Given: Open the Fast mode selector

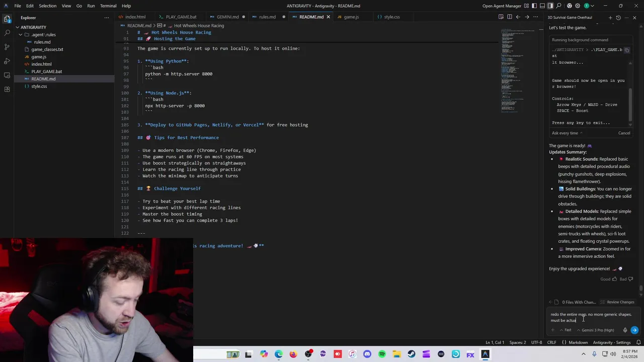Looking at the screenshot, I should tap(566, 330).
